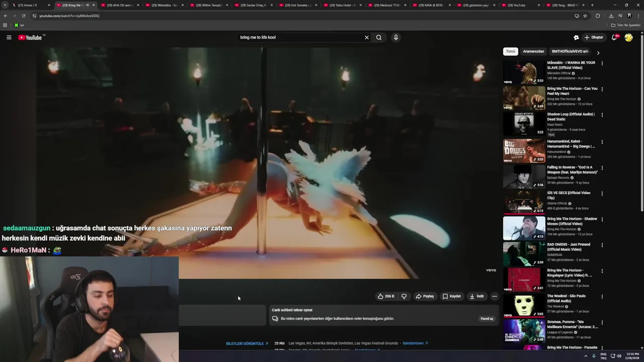Screen dimensions: 644x362
Task: Open the Shadow Loop Dead Static thumbnail
Action: 524,123
